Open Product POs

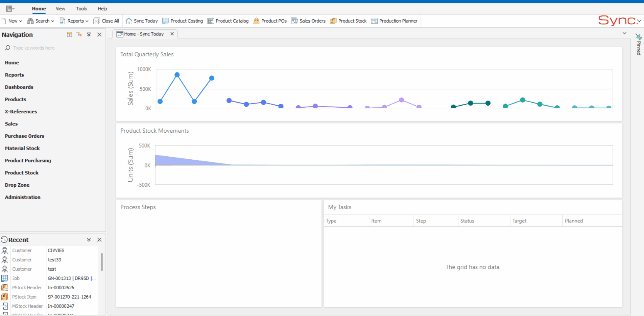pos(270,21)
